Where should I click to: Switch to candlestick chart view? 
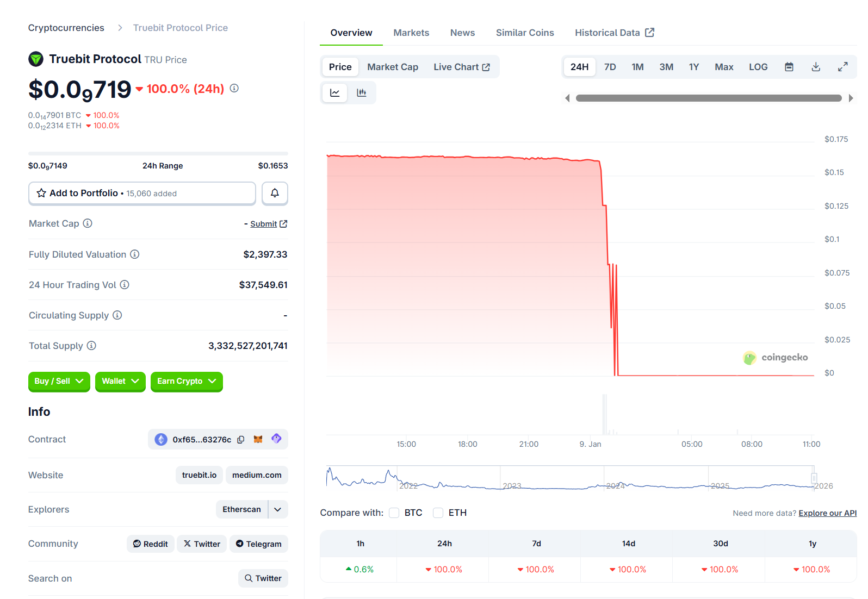(x=362, y=93)
